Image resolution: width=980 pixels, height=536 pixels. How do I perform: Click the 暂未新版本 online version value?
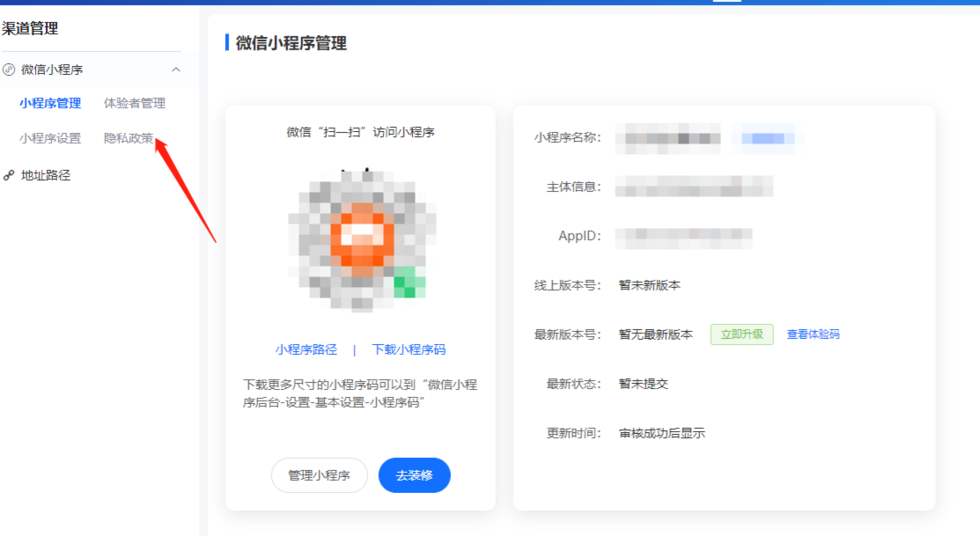pyautogui.click(x=650, y=285)
